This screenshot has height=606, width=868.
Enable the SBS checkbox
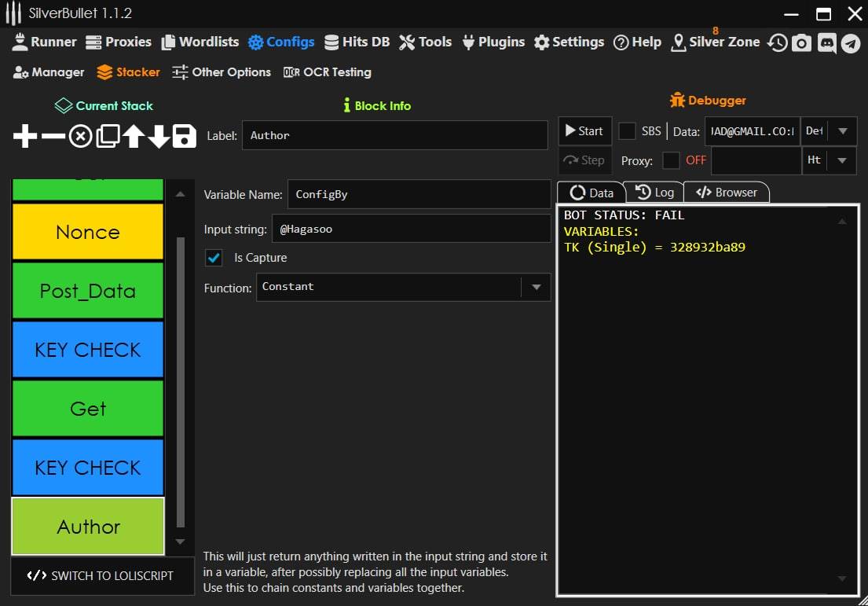(627, 131)
